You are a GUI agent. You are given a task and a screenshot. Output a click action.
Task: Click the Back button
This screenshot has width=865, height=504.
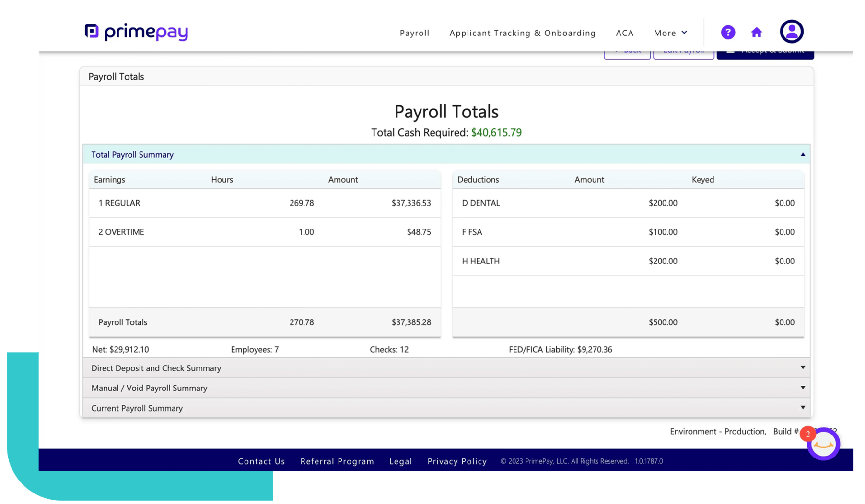[627, 55]
